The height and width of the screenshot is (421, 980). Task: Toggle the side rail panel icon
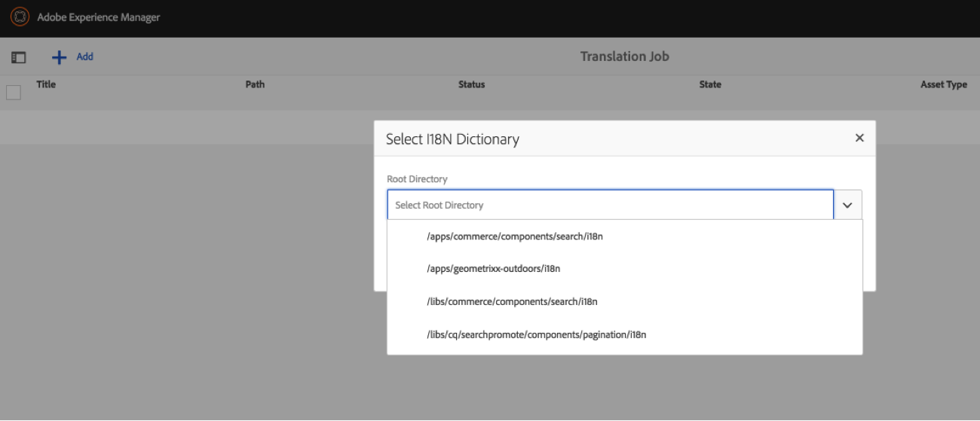19,57
